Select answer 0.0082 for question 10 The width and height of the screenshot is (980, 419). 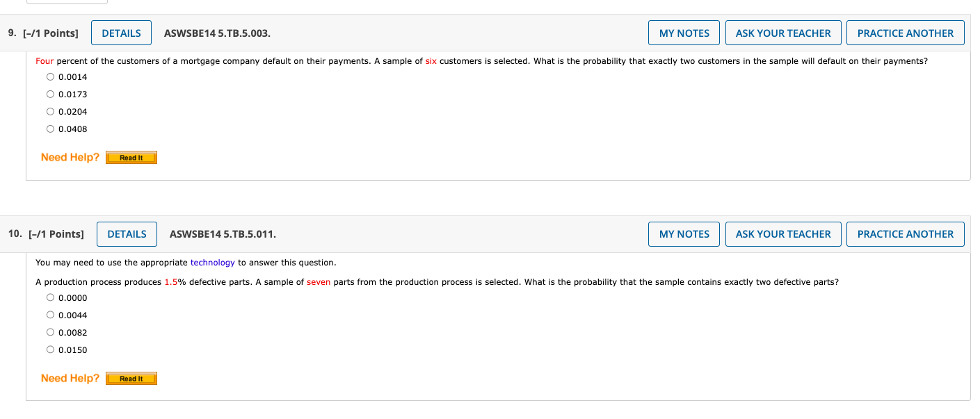click(x=49, y=332)
